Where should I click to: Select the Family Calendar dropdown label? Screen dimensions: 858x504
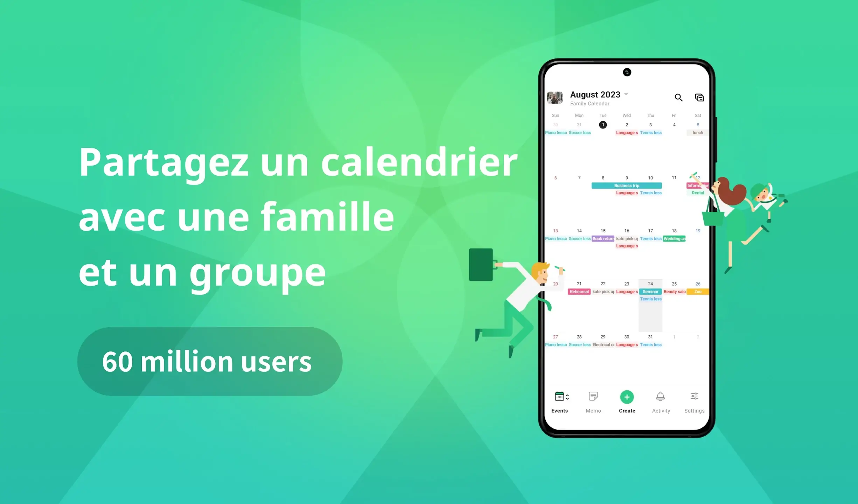pyautogui.click(x=590, y=103)
